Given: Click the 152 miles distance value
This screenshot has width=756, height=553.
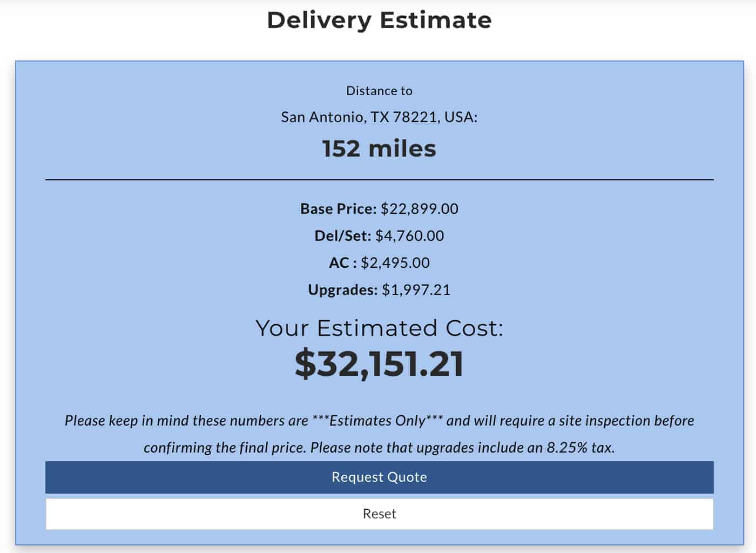Looking at the screenshot, I should (x=379, y=149).
